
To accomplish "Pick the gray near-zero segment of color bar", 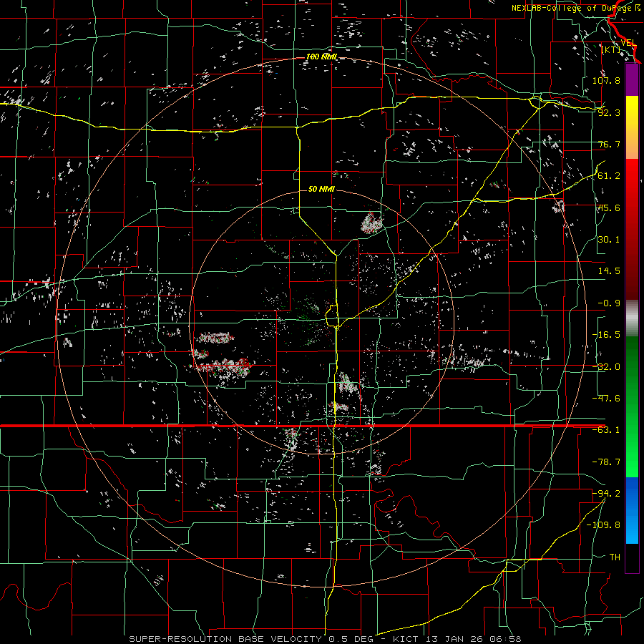I will [632, 318].
